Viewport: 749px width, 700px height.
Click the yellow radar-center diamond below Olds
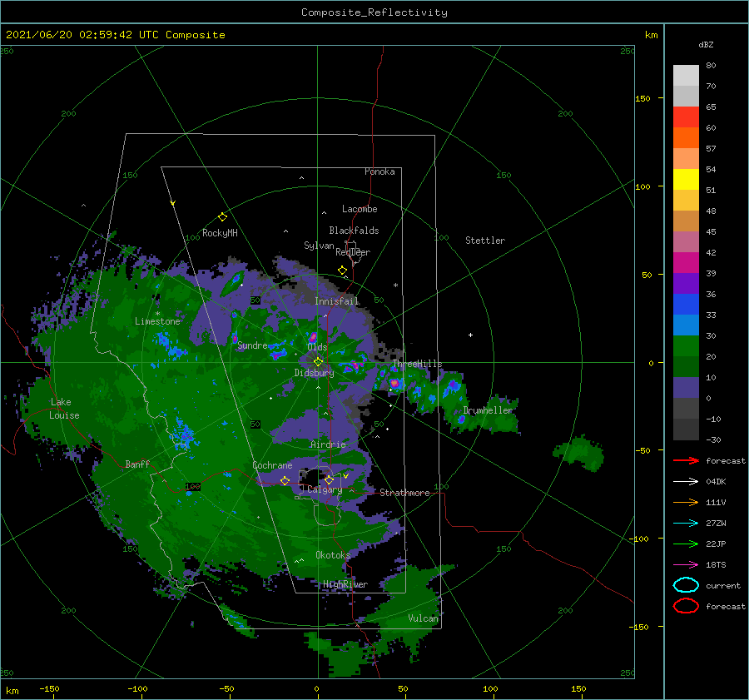point(318,362)
